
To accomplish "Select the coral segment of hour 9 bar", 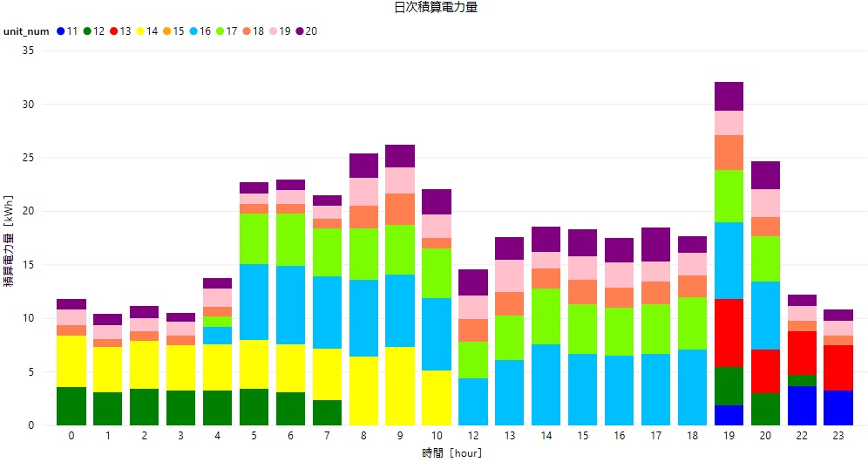I will (x=400, y=209).
